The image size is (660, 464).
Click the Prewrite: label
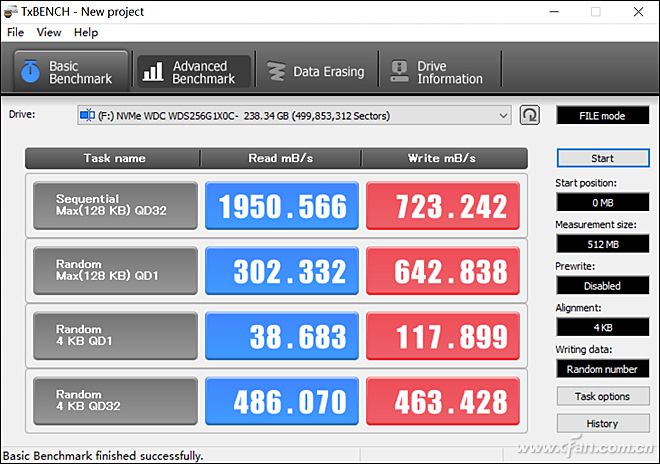[x=575, y=266]
